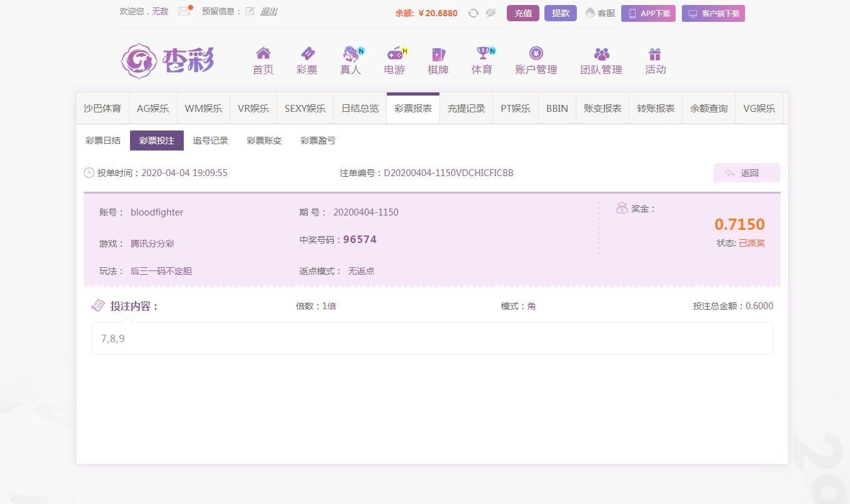Click the 退出 logout link
Image resolution: width=850 pixels, height=504 pixels.
[269, 11]
